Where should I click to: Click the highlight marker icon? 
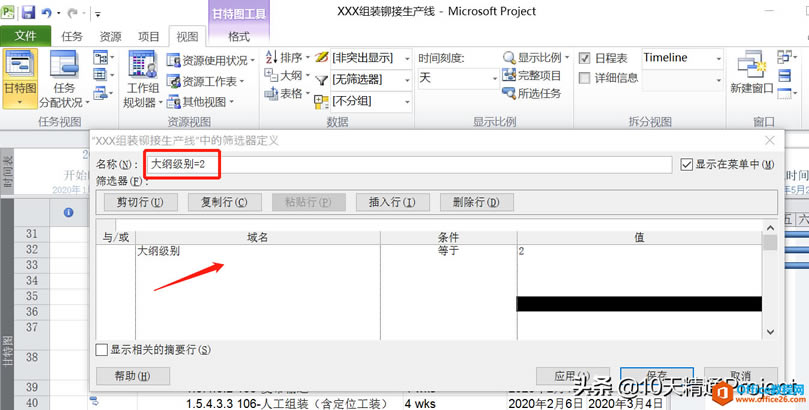[x=321, y=57]
